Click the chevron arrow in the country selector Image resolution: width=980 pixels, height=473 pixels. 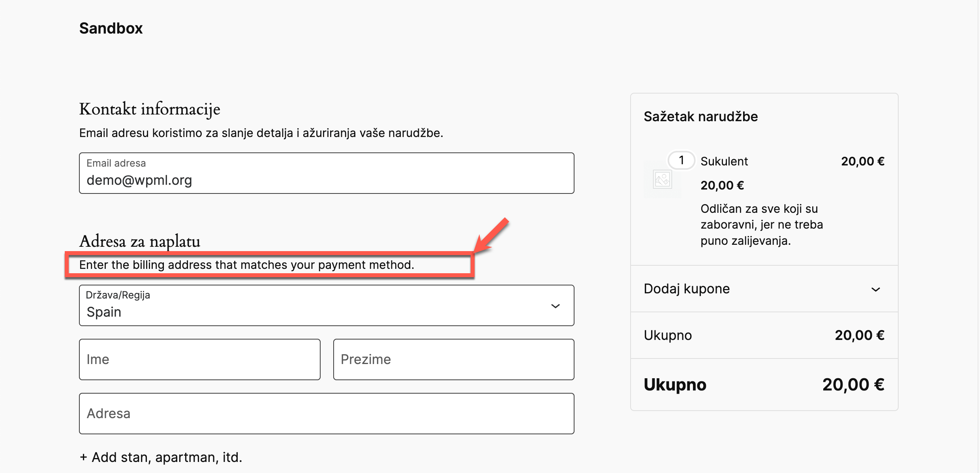tap(555, 306)
